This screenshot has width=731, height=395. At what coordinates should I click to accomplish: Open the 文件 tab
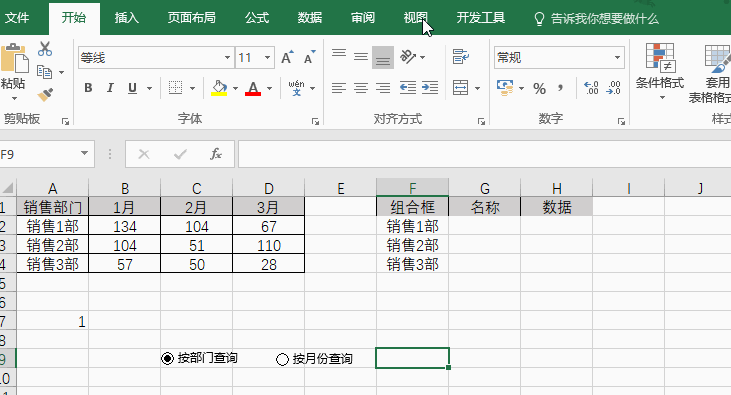17,18
